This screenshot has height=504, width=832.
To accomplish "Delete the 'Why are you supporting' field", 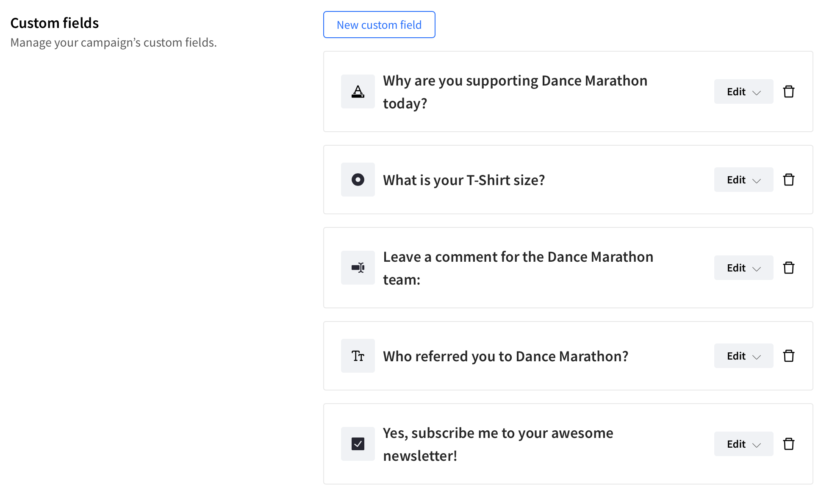I will [788, 91].
